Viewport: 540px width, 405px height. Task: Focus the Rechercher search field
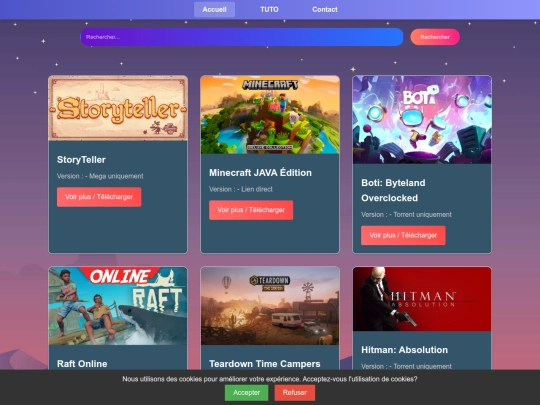click(242, 37)
